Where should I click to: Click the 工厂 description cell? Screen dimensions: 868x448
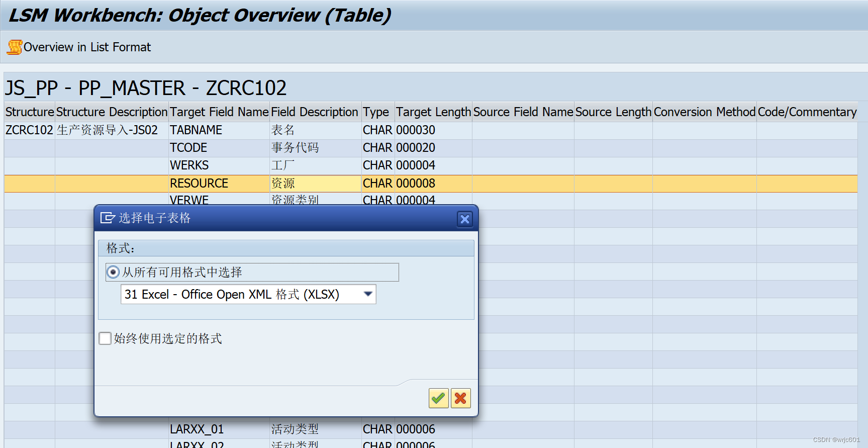click(x=316, y=165)
